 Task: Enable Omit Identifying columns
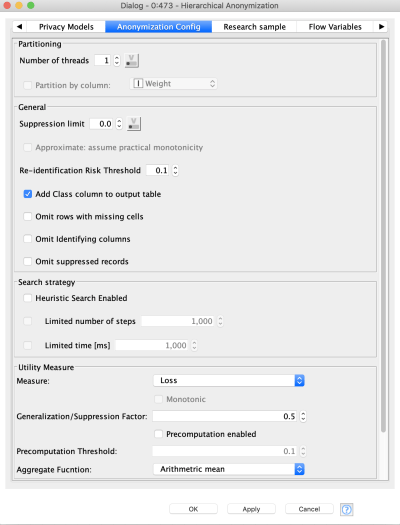click(27, 239)
